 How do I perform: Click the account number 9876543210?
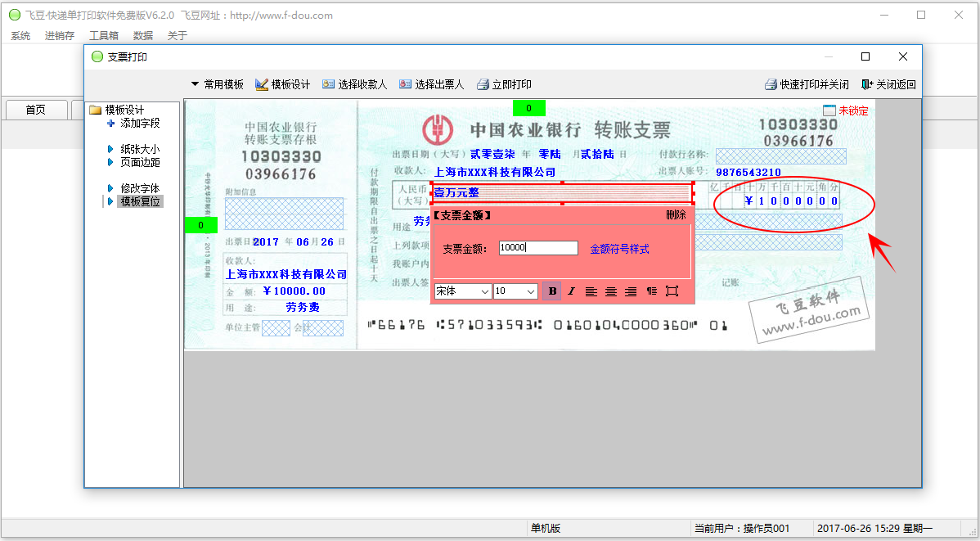pyautogui.click(x=748, y=172)
